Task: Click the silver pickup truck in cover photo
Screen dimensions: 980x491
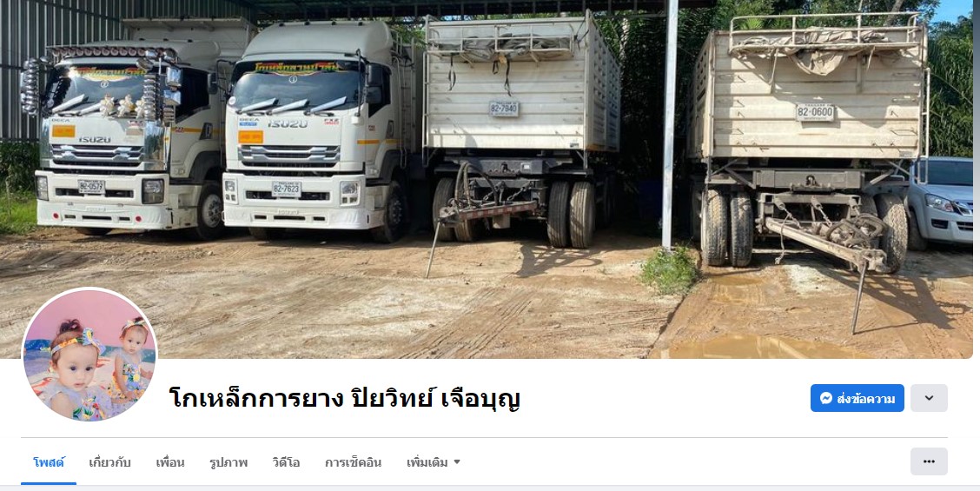Action: 941,200
